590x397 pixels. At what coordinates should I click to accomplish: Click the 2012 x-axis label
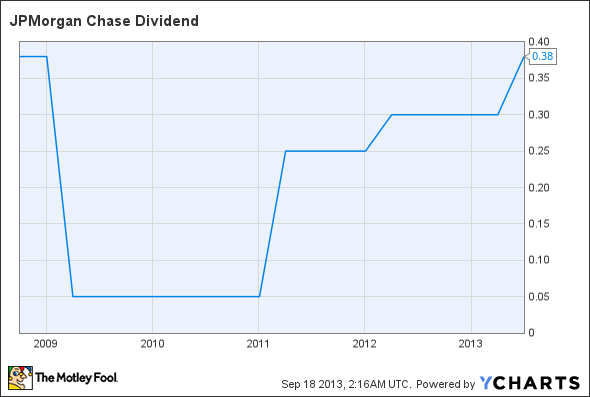[364, 344]
